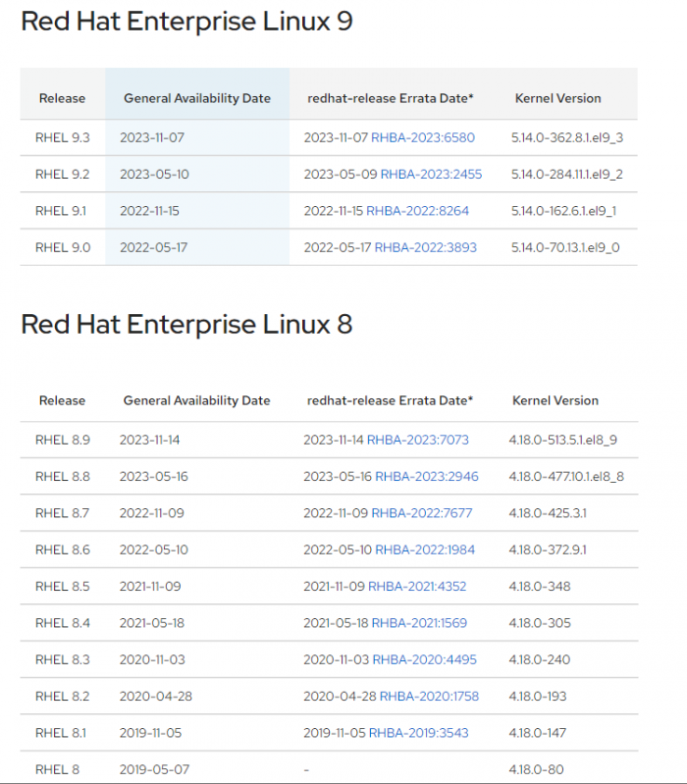Click kernel version 4.18.0-372.9.1
This screenshot has width=687, height=784.
click(548, 549)
